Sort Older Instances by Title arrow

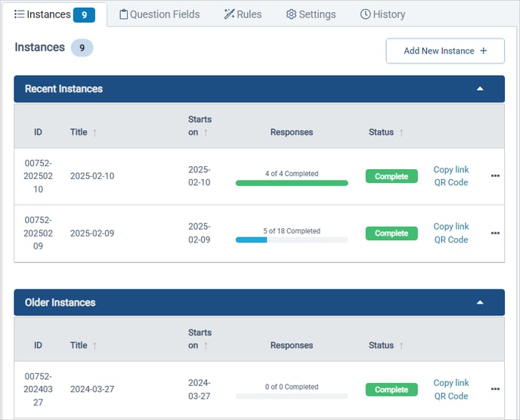(x=94, y=345)
